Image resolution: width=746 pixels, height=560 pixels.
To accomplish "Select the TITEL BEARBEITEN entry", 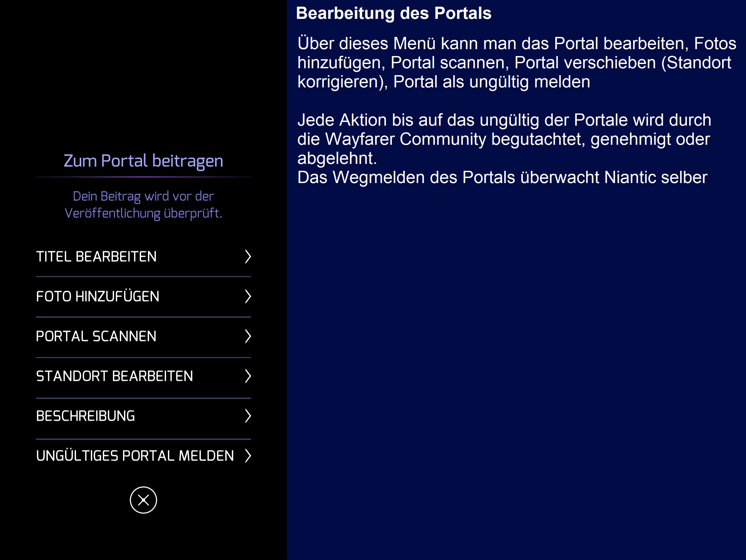I will coord(143,257).
